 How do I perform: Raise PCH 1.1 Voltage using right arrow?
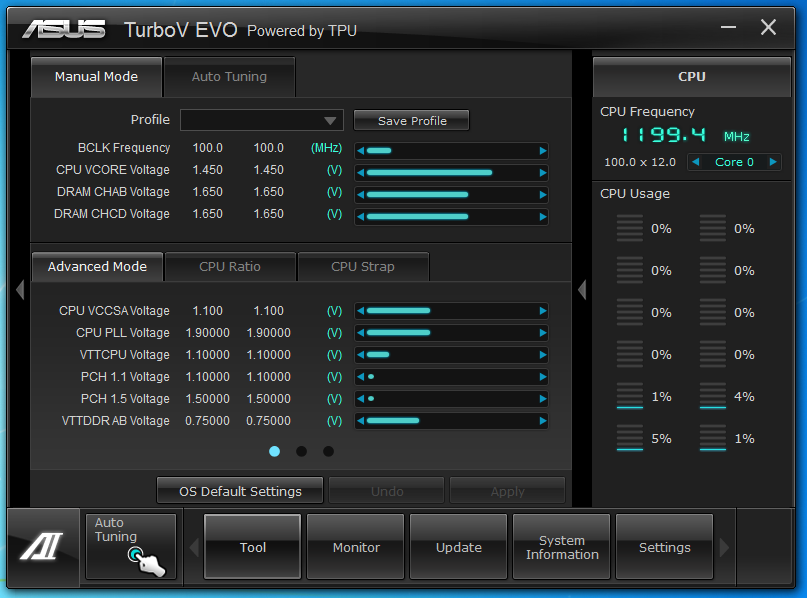(542, 377)
